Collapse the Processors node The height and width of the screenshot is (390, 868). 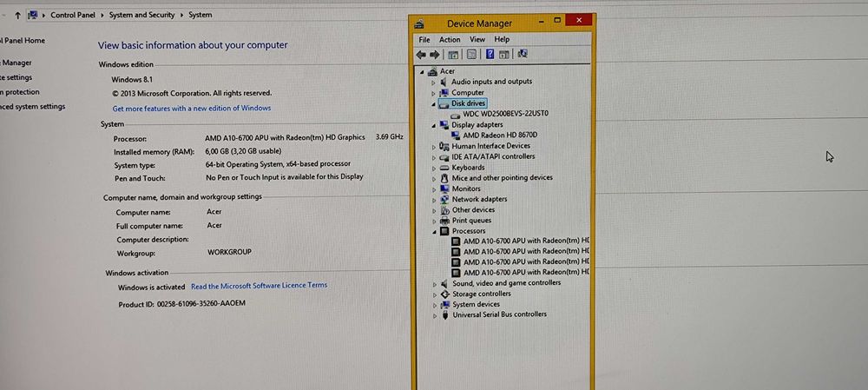click(x=435, y=232)
